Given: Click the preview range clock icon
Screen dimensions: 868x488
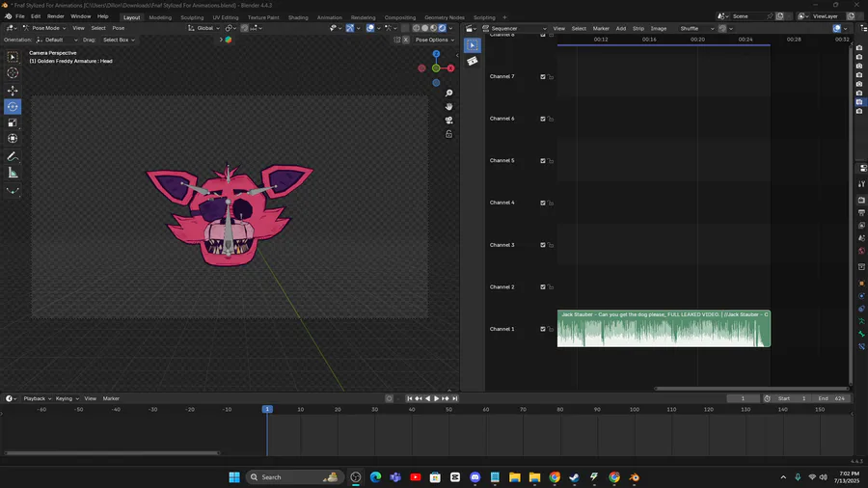Looking at the screenshot, I should [768, 398].
